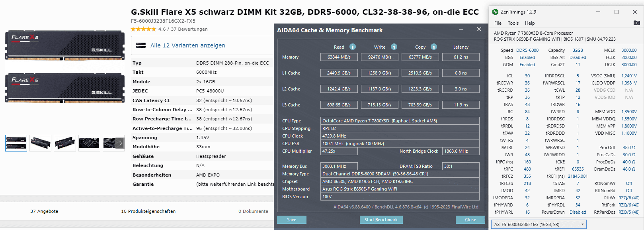644x230 pixels.
Task: Click the ZenTimings app logo icon
Action: [x=495, y=12]
